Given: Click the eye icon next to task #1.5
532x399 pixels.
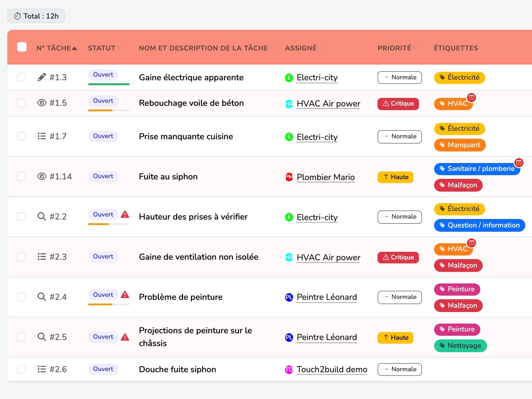Looking at the screenshot, I should tap(42, 103).
